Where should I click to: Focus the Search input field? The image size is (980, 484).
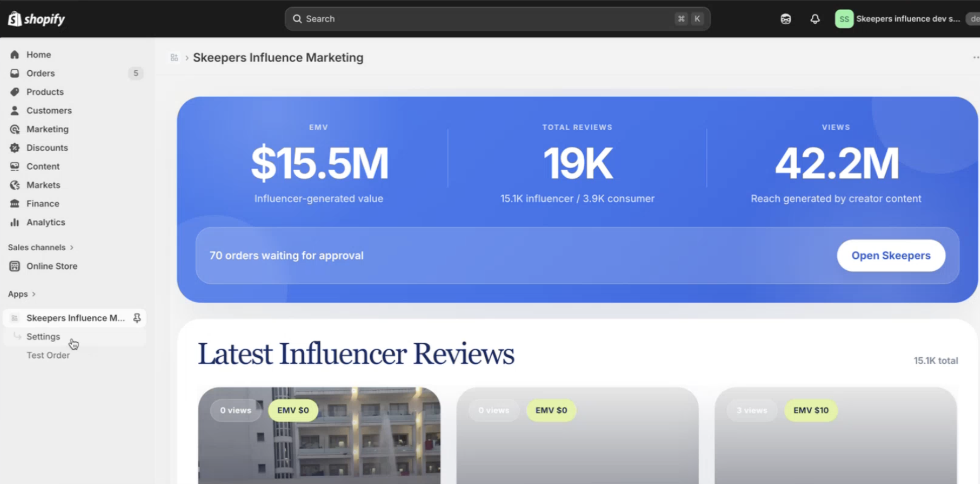(498, 19)
